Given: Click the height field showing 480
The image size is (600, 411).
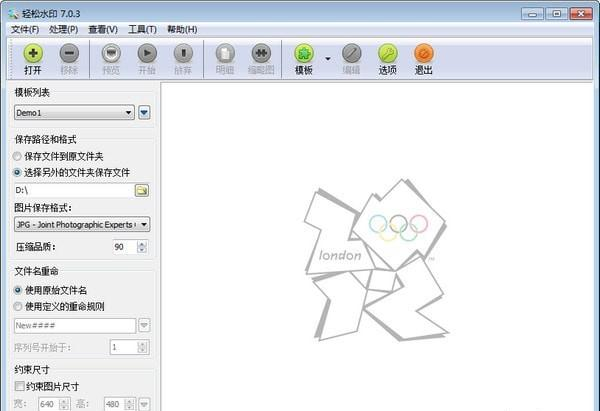Looking at the screenshot, I should pos(114,404).
